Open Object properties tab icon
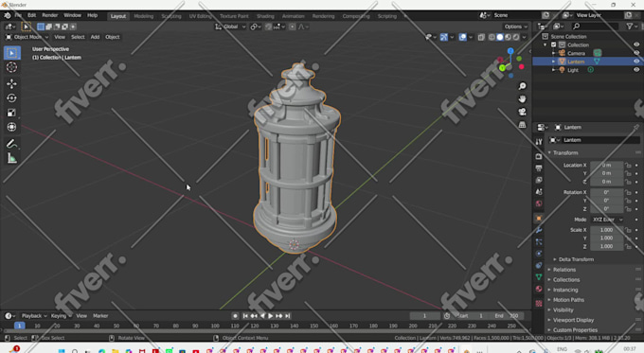Screen dimensions: 644x353 point(539,219)
